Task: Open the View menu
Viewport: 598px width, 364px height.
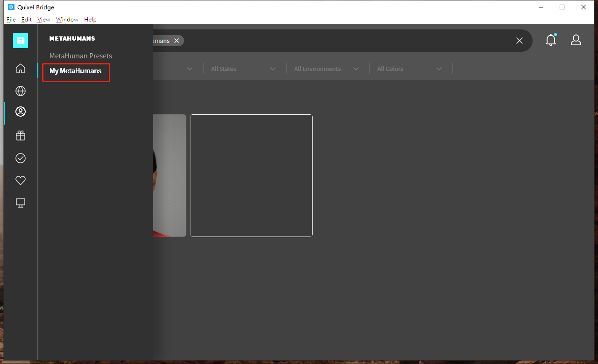Action: pos(43,20)
